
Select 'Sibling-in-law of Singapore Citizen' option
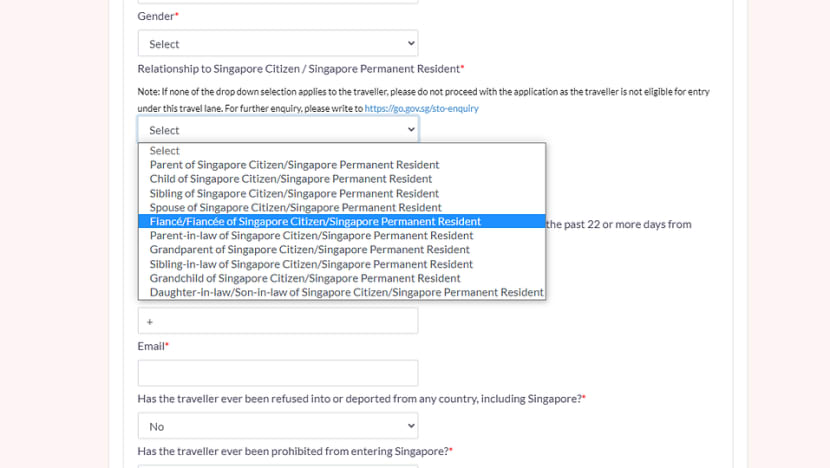(x=341, y=264)
